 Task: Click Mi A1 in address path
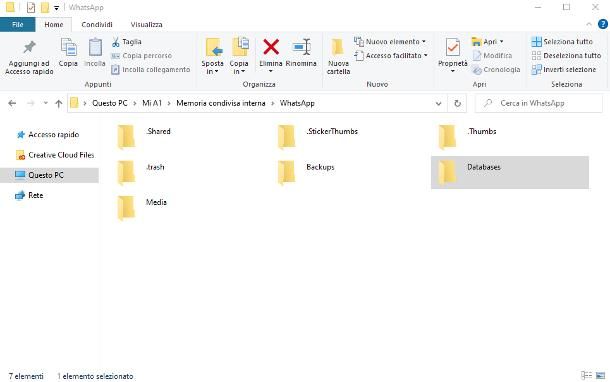click(x=152, y=103)
